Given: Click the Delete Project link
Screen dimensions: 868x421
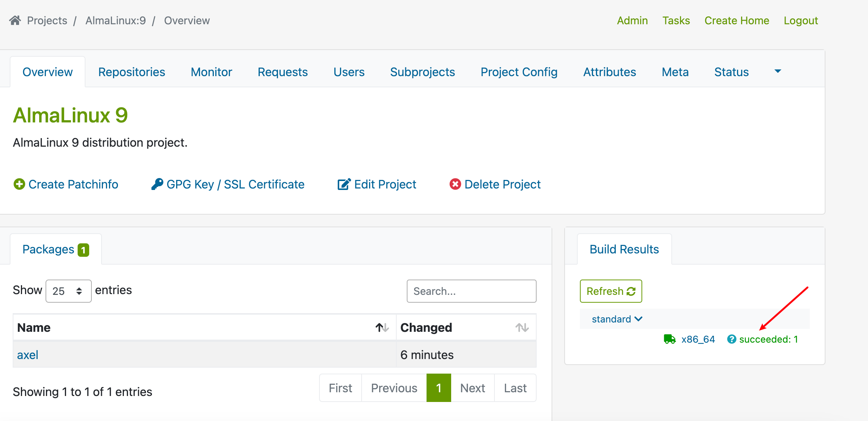Looking at the screenshot, I should pyautogui.click(x=502, y=184).
